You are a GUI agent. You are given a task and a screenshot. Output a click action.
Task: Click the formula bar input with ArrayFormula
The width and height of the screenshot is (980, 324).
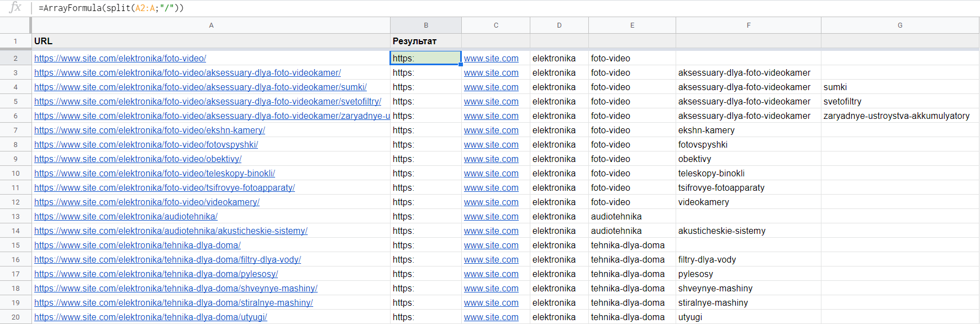(x=505, y=8)
